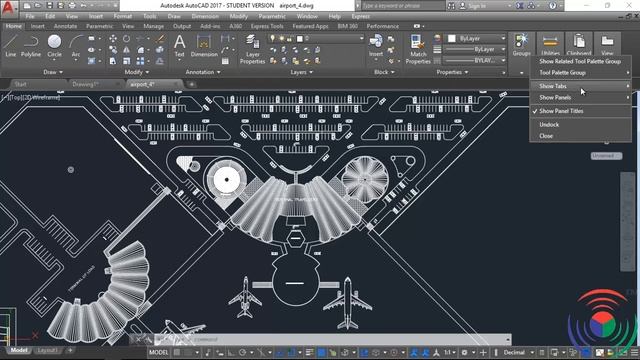Viewport: 640px width, 360px height.
Task: Select the Circle tool
Action: pyautogui.click(x=54, y=46)
